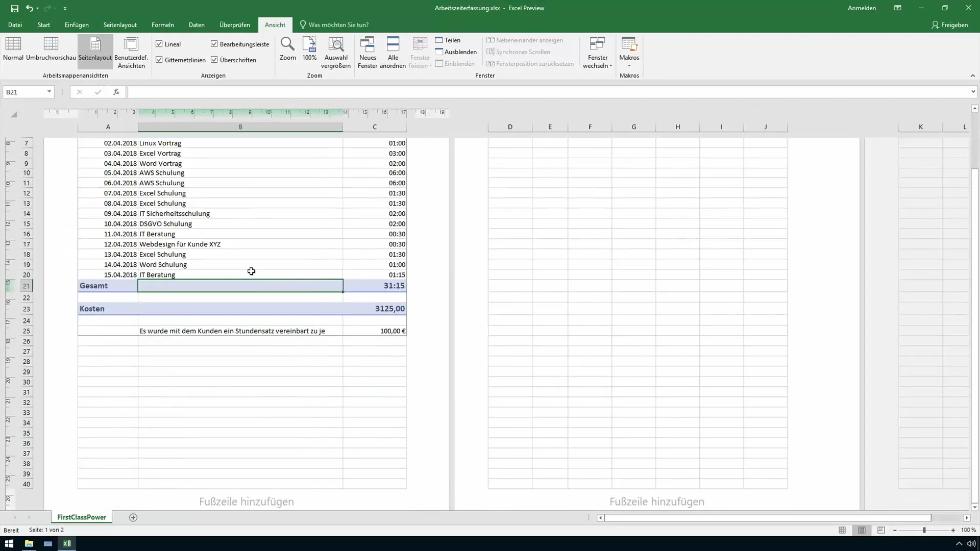
Task: Click Excel icon in taskbar
Action: (x=67, y=543)
